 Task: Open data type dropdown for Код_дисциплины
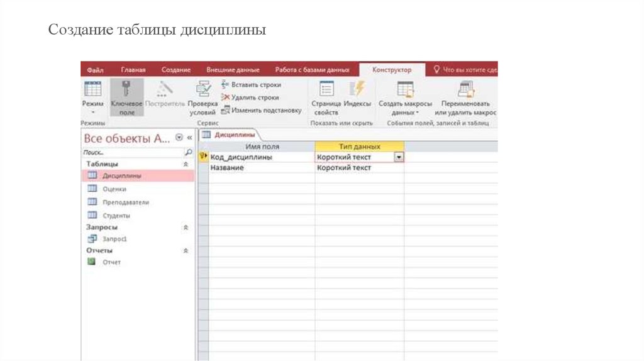(x=399, y=157)
